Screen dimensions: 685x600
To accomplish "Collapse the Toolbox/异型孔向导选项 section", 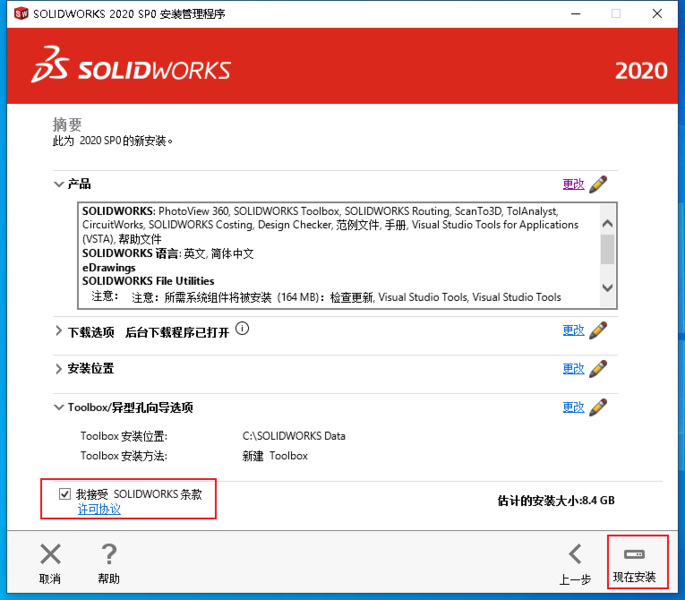I will point(59,407).
